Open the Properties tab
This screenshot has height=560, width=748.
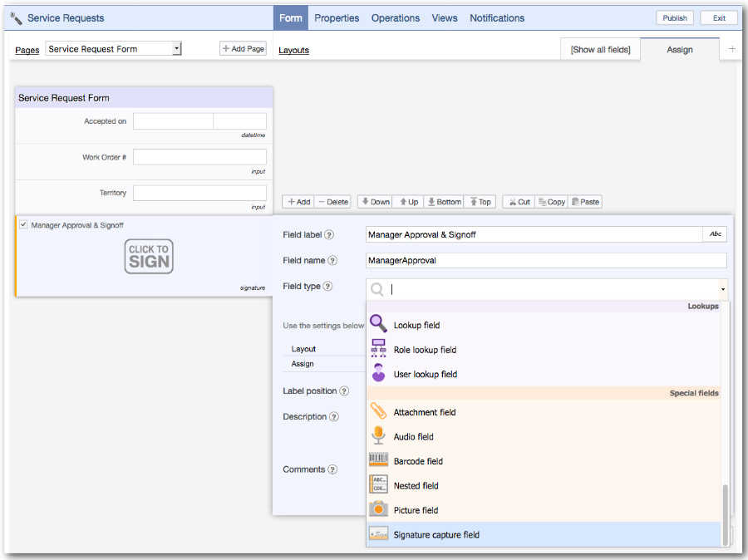pos(337,18)
